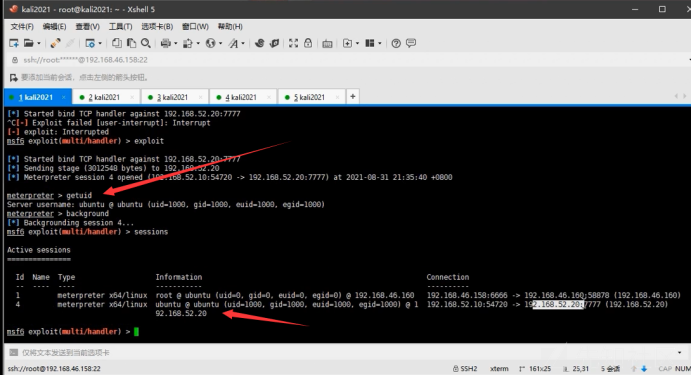Add a new tab with plus button
Screen dimensions: 692x376
point(353,97)
